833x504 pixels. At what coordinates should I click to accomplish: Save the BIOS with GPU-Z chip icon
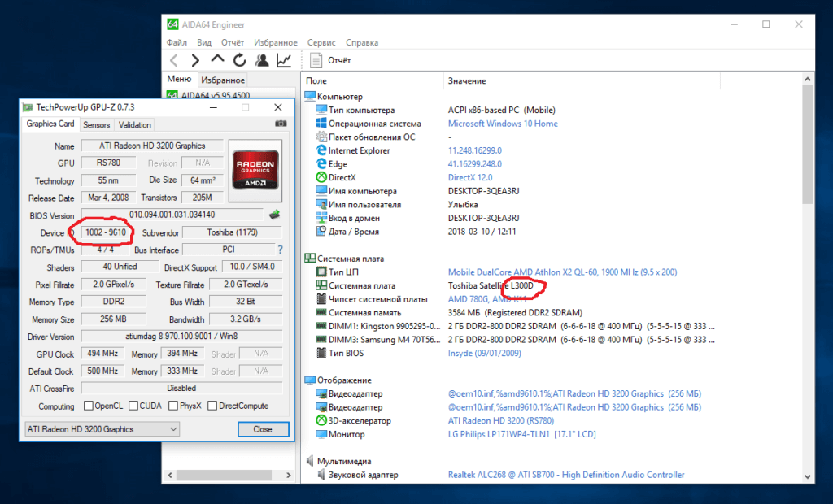coord(274,215)
